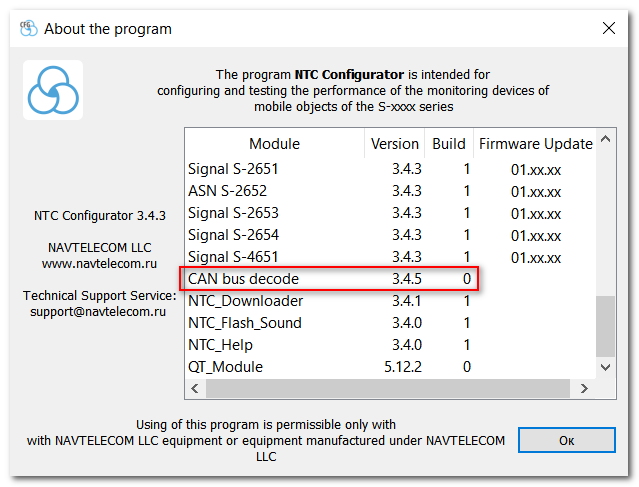Screen dimensions: 639x487
Task: Click the Firmware Update column header
Action: click(535, 144)
